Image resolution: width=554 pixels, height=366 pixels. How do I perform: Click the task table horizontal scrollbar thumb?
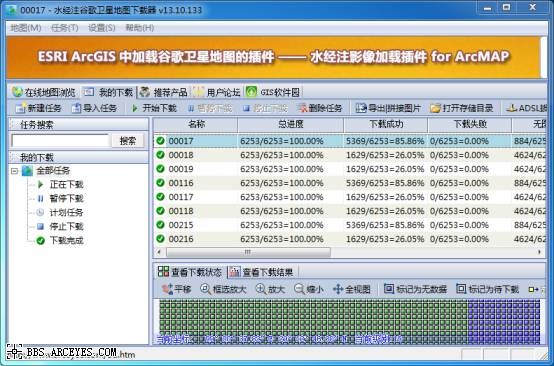coord(248,252)
